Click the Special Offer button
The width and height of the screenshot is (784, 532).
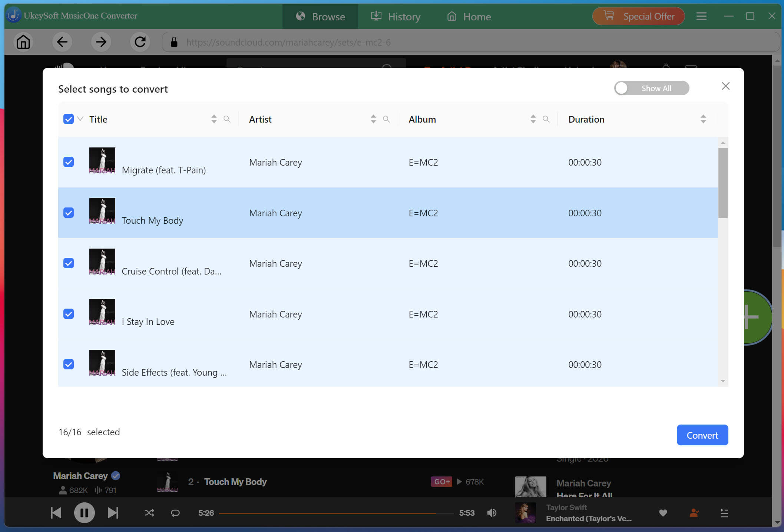[638, 16]
